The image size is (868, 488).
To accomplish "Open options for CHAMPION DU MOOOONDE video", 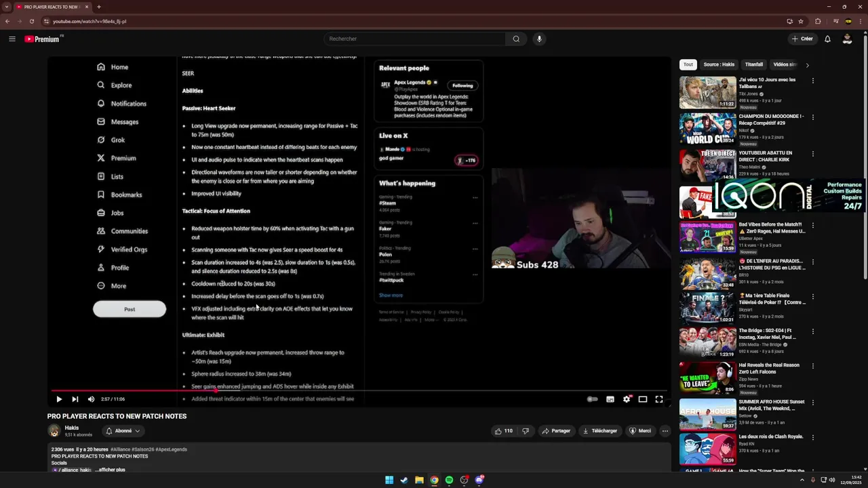I will (813, 117).
